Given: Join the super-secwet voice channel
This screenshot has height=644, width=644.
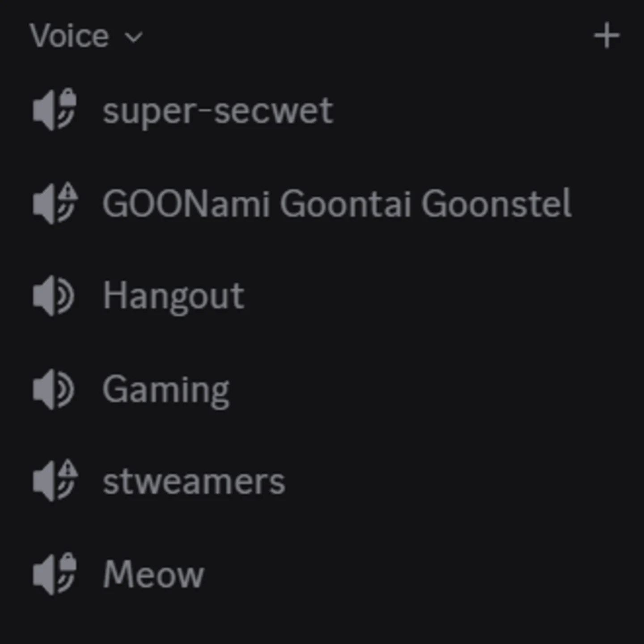Looking at the screenshot, I should coord(218,111).
